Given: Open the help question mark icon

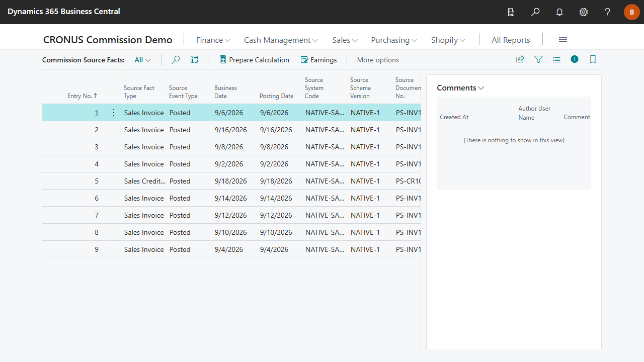Looking at the screenshot, I should click(x=608, y=12).
